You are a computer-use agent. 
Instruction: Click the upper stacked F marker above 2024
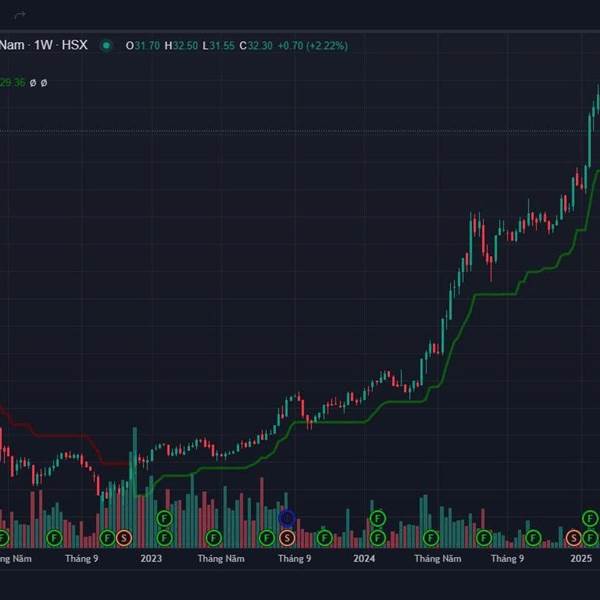[x=378, y=518]
